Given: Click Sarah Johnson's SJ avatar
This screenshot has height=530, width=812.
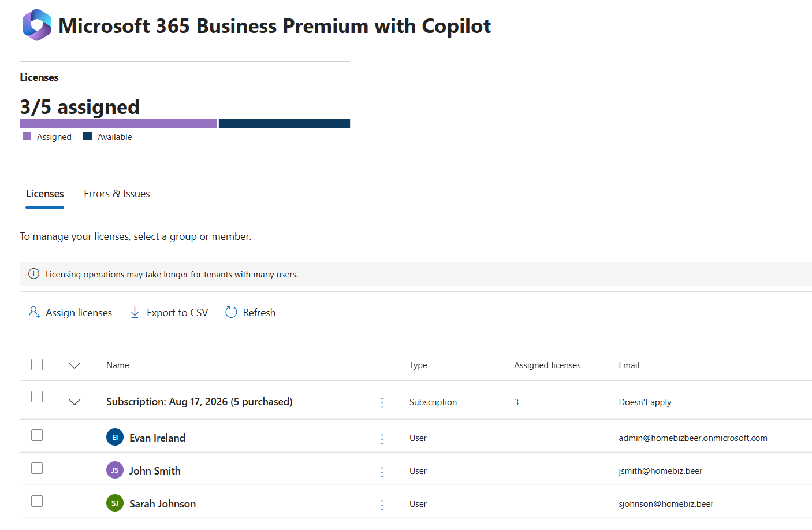Looking at the screenshot, I should click(115, 503).
